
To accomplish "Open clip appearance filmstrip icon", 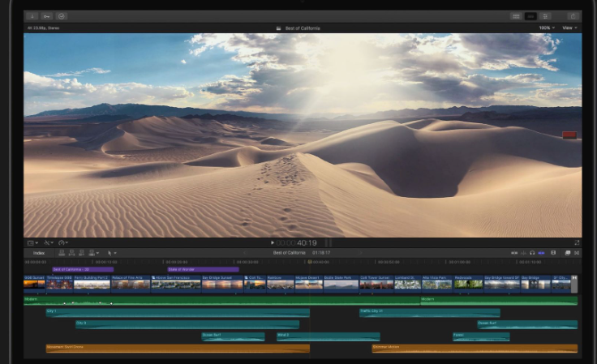I will click(x=553, y=253).
